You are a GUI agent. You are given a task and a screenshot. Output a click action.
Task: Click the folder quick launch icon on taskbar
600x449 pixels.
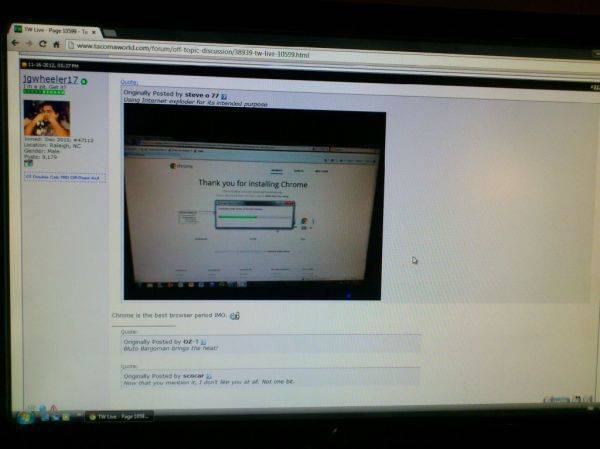coord(65,417)
